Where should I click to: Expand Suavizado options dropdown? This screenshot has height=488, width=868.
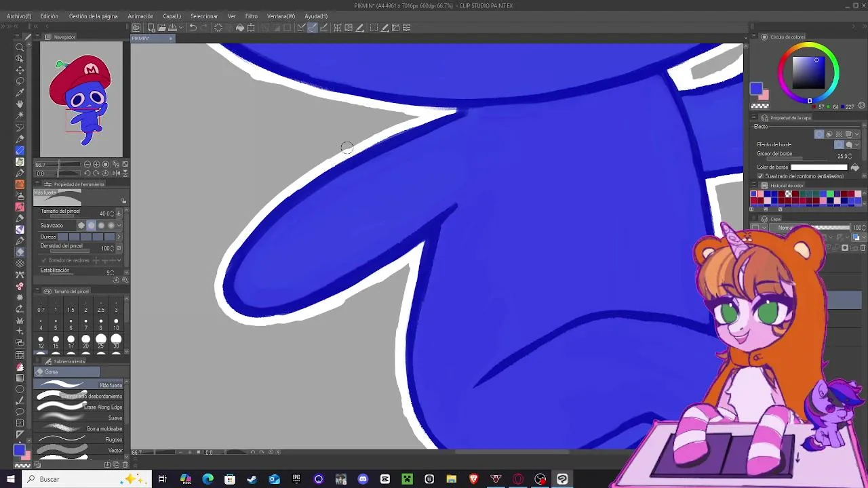click(119, 226)
